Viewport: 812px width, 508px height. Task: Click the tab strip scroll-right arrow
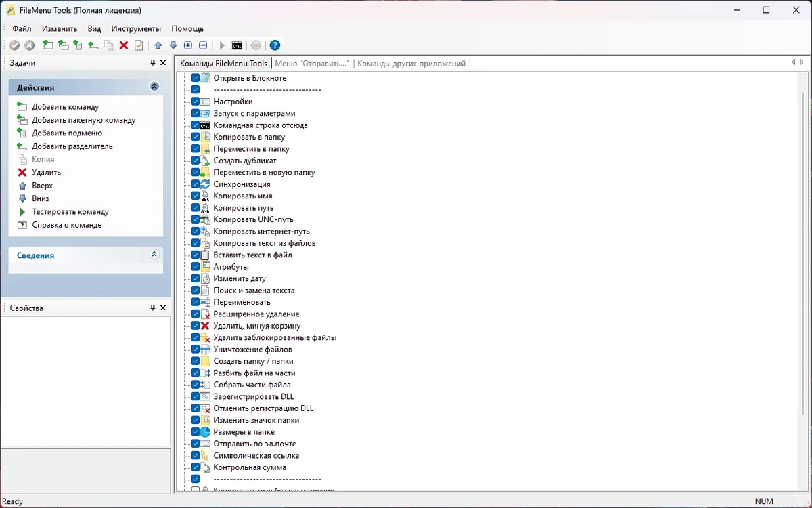pos(802,62)
